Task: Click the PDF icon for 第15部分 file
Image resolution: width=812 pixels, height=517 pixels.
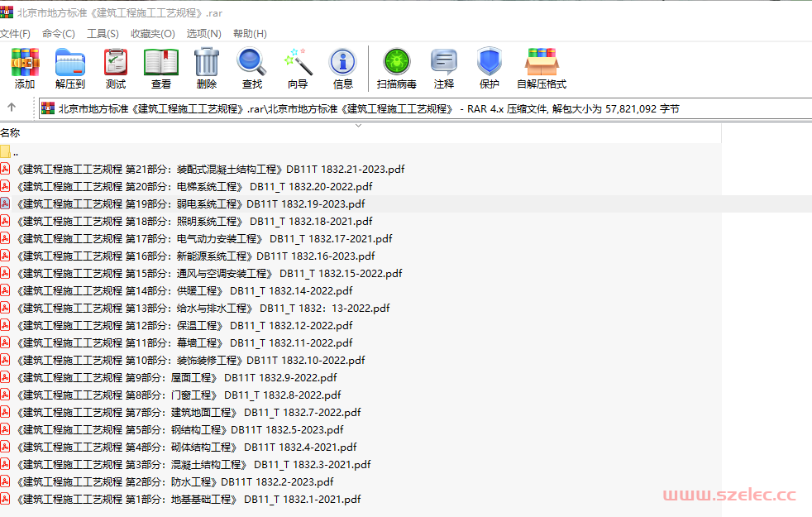Action: coord(5,273)
